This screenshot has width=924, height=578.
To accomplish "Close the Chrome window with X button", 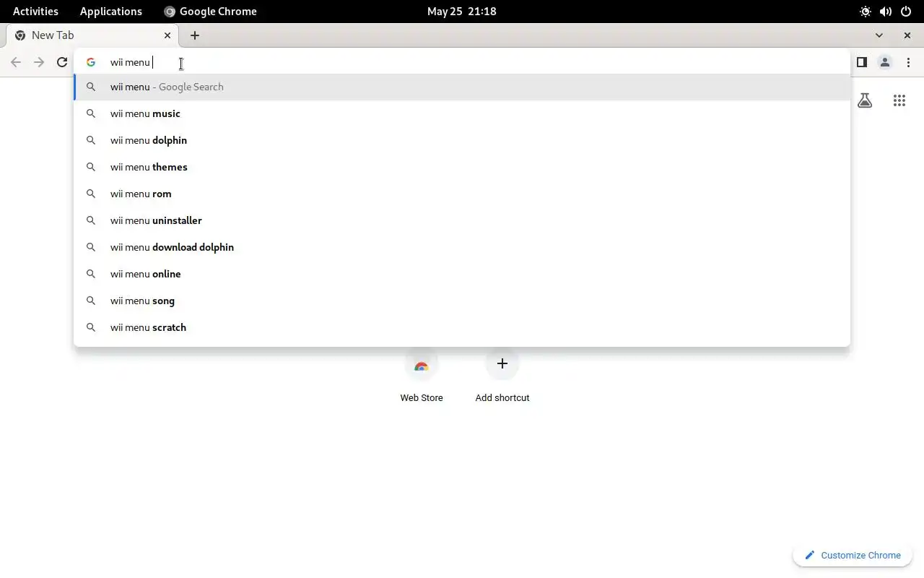I will click(x=907, y=35).
